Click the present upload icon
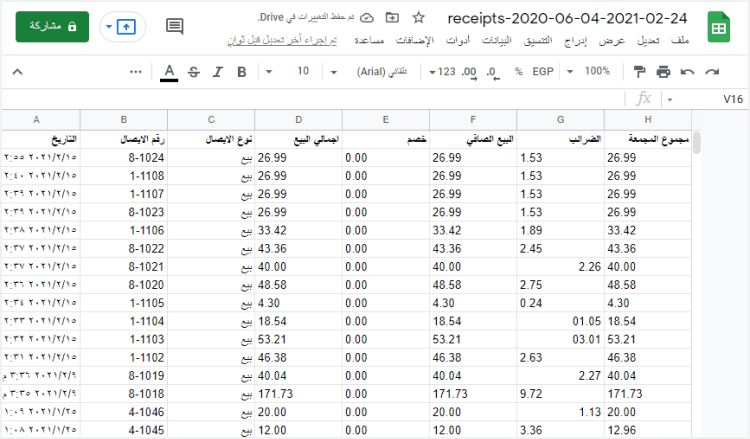750x439 pixels. [126, 27]
